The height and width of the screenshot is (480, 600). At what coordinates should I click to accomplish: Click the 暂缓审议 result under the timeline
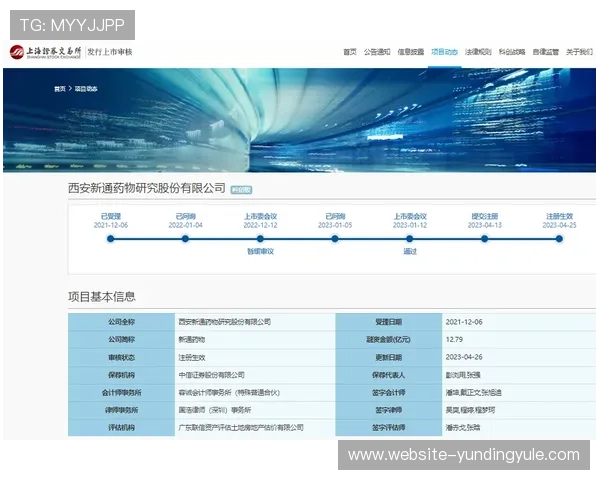[x=260, y=251]
